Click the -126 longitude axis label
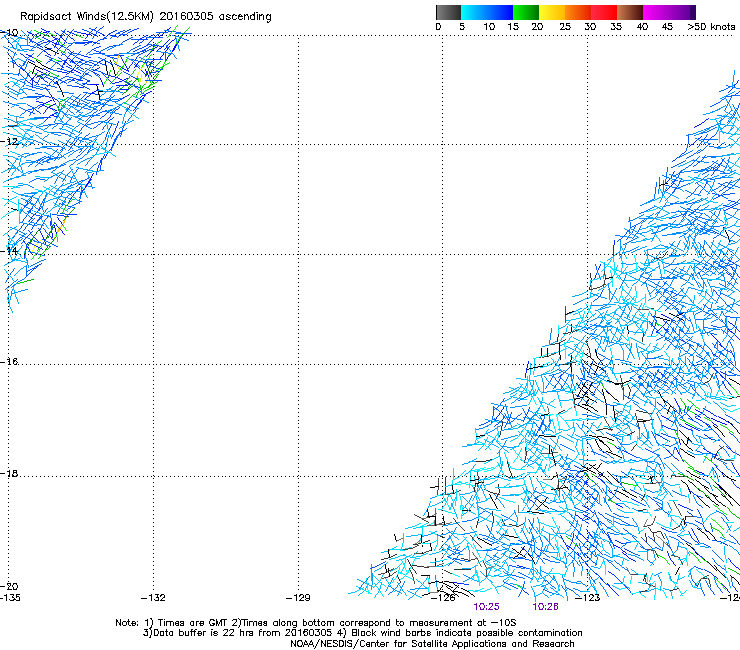The height and width of the screenshot is (650, 740). tap(443, 598)
